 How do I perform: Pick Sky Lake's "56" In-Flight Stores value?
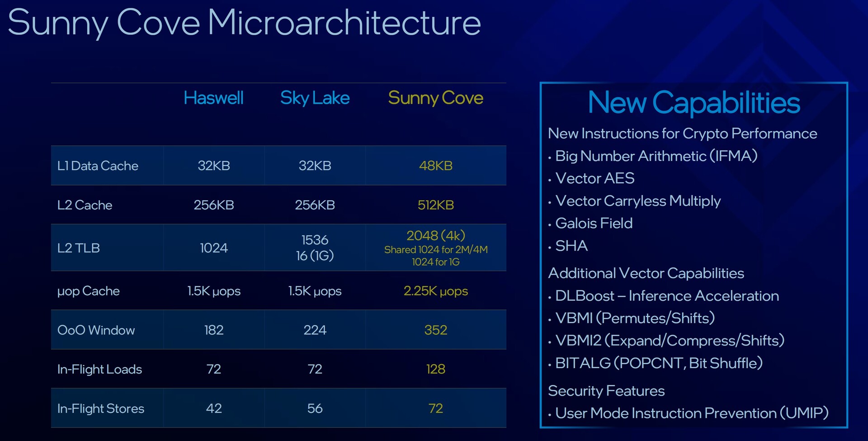click(315, 409)
